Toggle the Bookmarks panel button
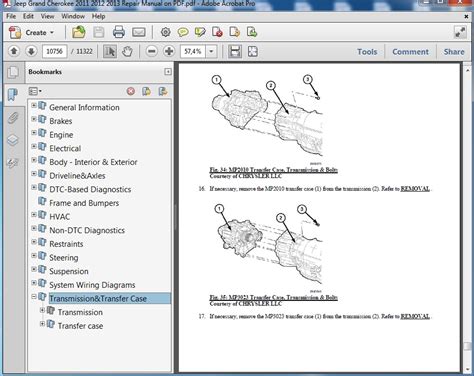The width and height of the screenshot is (474, 376). 13,94
